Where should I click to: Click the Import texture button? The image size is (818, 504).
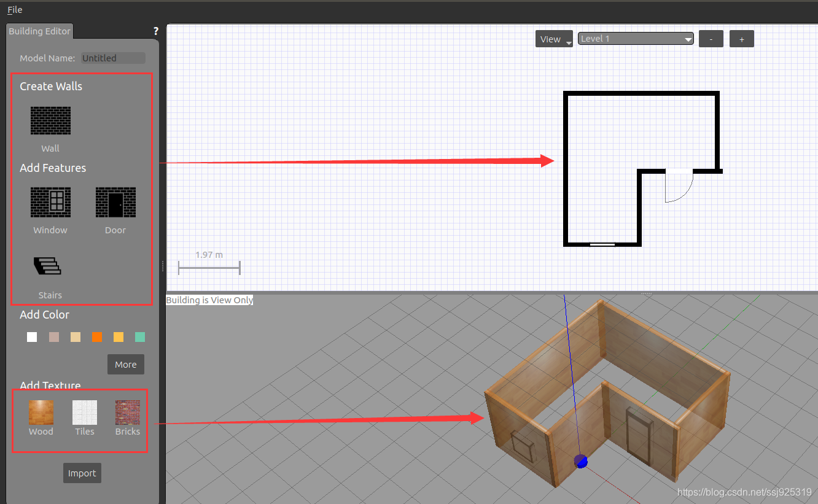tap(82, 473)
